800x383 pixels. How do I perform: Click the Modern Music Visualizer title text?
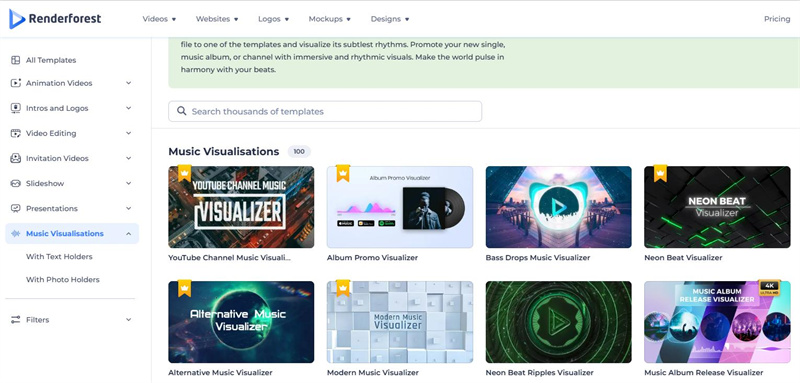[x=373, y=373]
